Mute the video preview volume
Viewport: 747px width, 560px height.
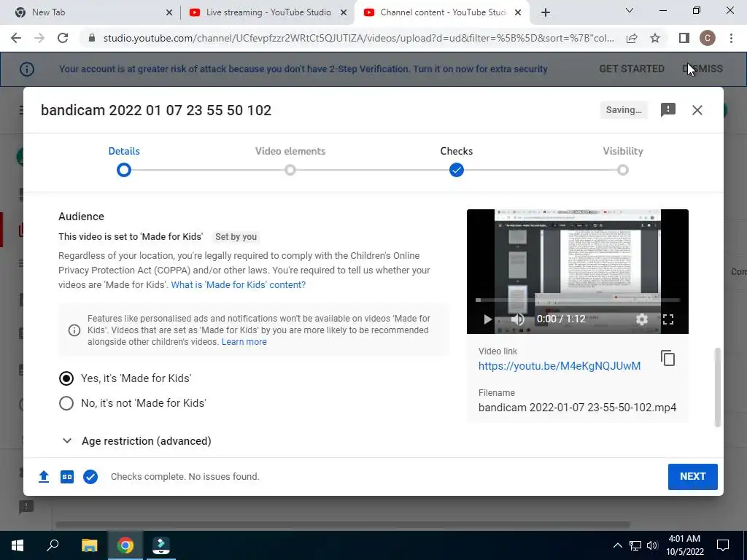pyautogui.click(x=517, y=319)
